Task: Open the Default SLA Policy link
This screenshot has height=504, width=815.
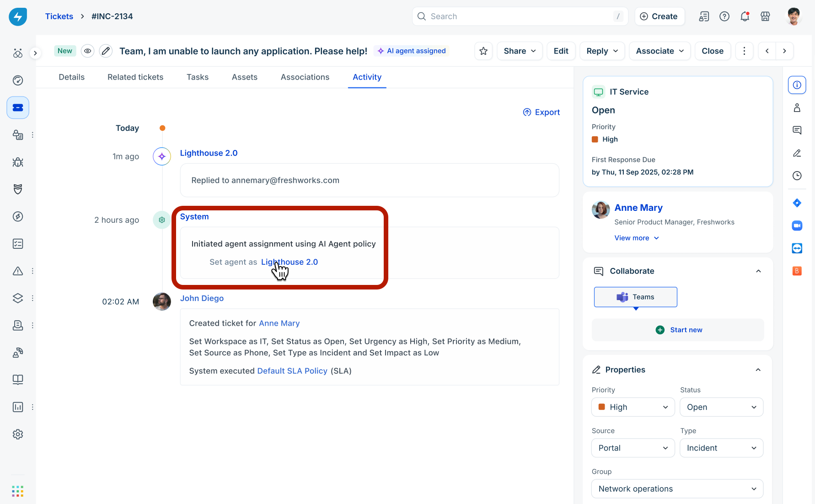Action: 292,371
